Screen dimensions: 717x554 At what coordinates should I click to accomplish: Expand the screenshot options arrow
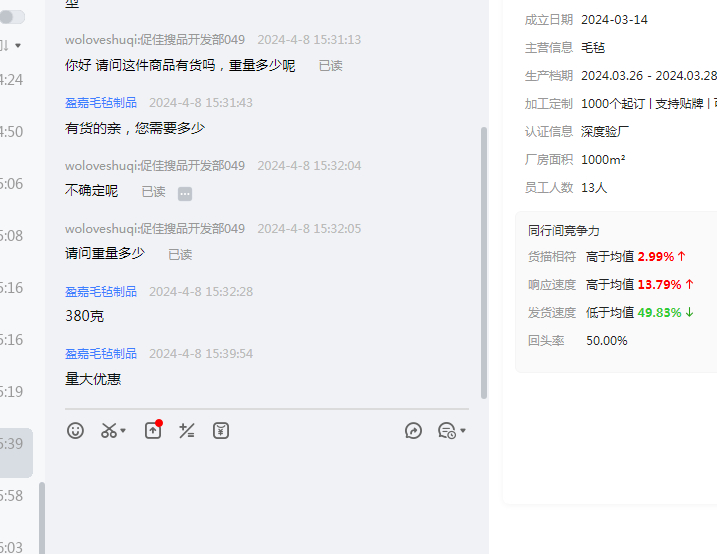click(123, 431)
